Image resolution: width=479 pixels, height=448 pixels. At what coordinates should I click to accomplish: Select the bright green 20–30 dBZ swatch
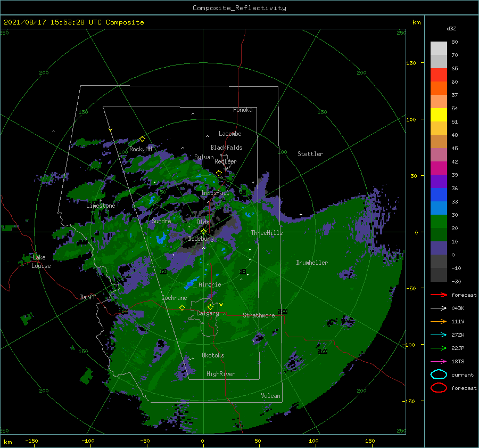coord(439,222)
